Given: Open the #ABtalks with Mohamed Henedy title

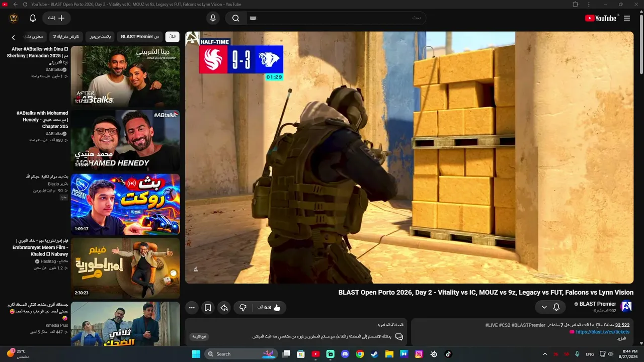Looking at the screenshot, I should [42, 120].
